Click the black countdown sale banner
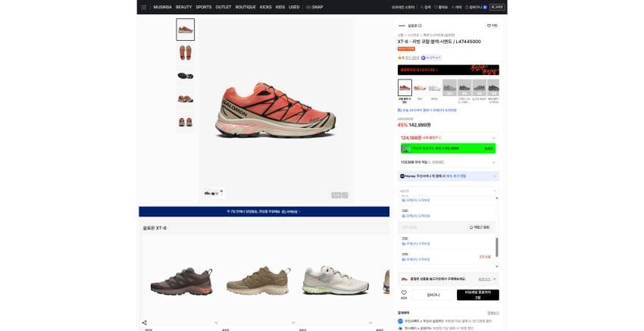The width and height of the screenshot is (644, 331). tap(449, 70)
